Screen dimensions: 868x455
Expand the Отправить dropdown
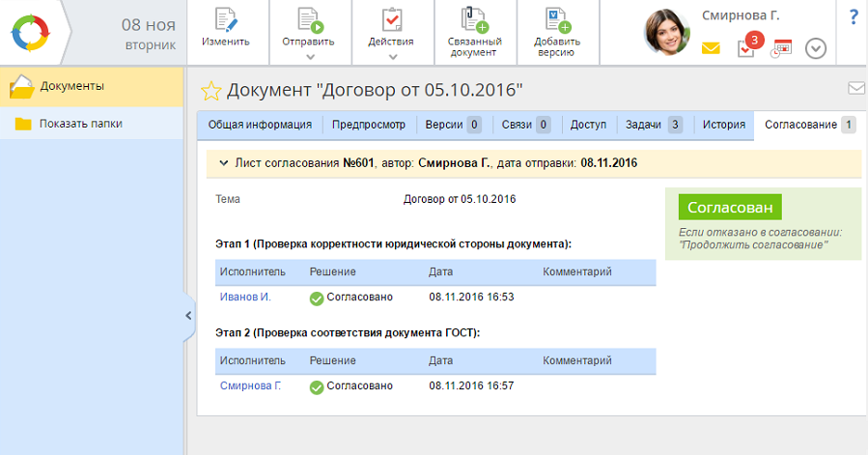coord(308,56)
